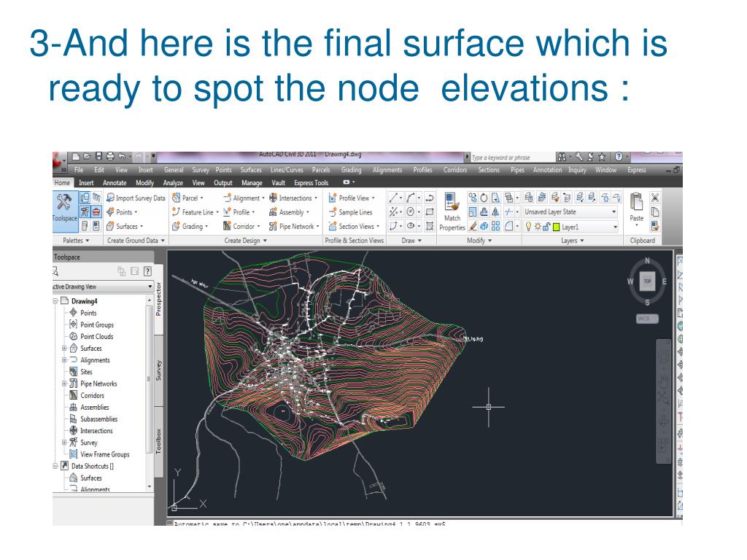
Task: Open the Inquiry menu
Action: tap(577, 170)
